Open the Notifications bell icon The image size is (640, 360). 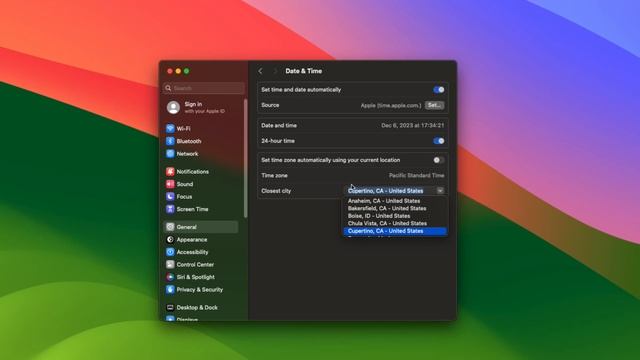point(170,171)
